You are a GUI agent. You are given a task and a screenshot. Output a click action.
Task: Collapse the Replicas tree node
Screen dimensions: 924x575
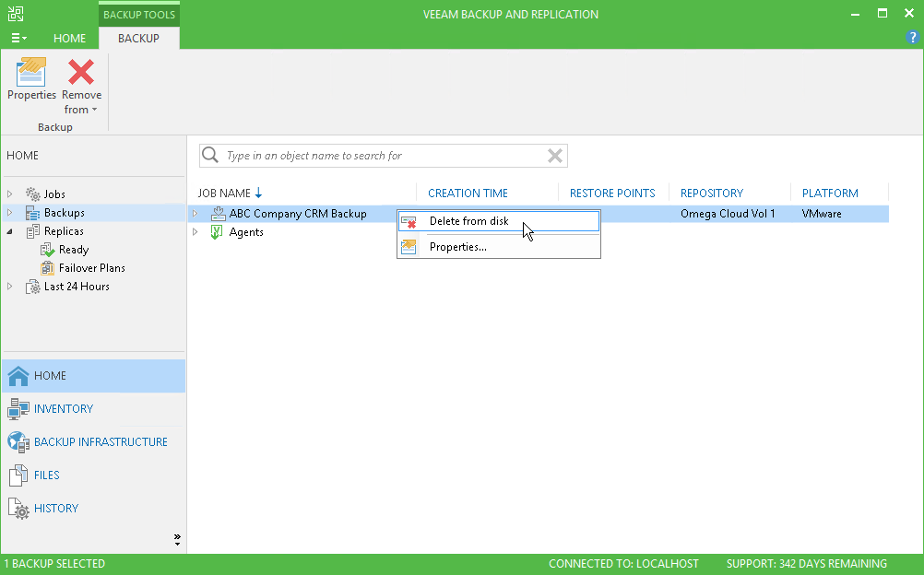(x=9, y=231)
